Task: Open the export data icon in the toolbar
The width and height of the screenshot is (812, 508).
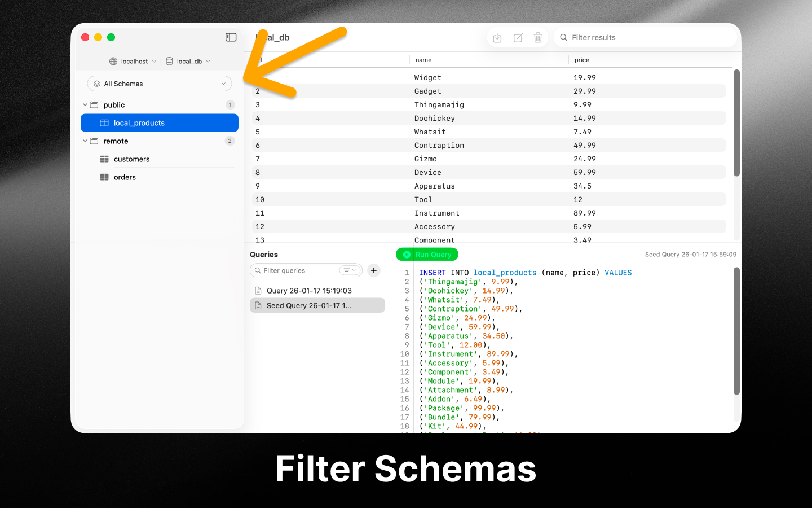Action: pyautogui.click(x=497, y=37)
